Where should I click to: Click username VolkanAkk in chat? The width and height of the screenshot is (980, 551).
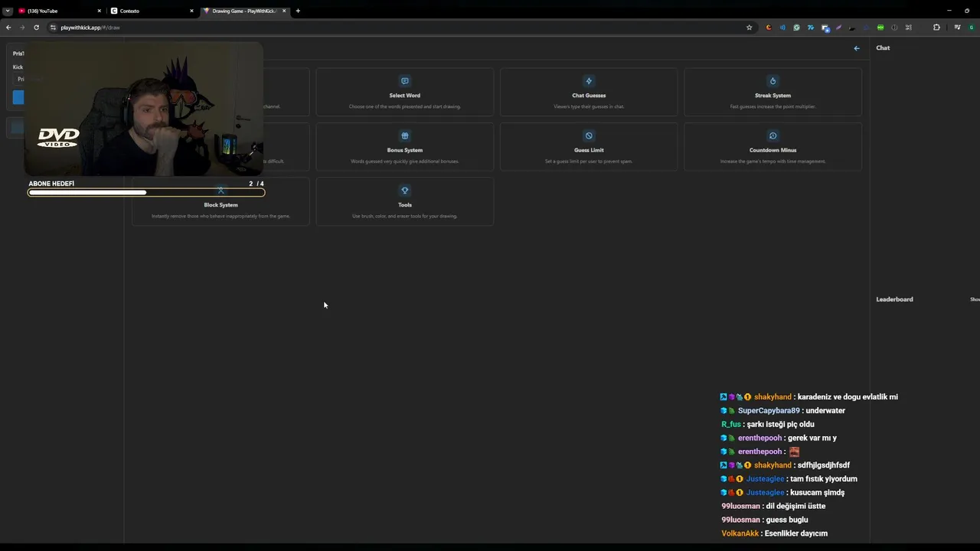tap(740, 533)
